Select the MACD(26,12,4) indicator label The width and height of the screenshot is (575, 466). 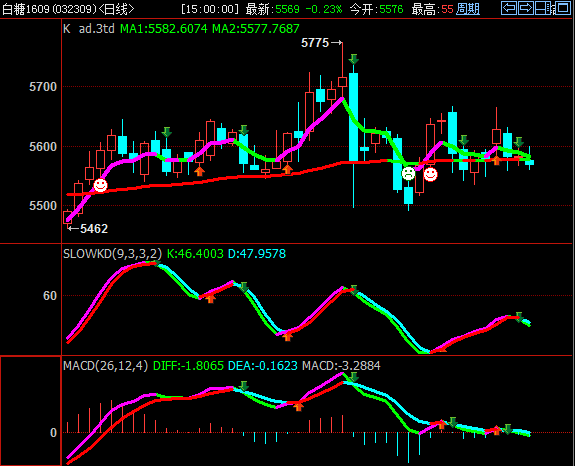pos(106,366)
